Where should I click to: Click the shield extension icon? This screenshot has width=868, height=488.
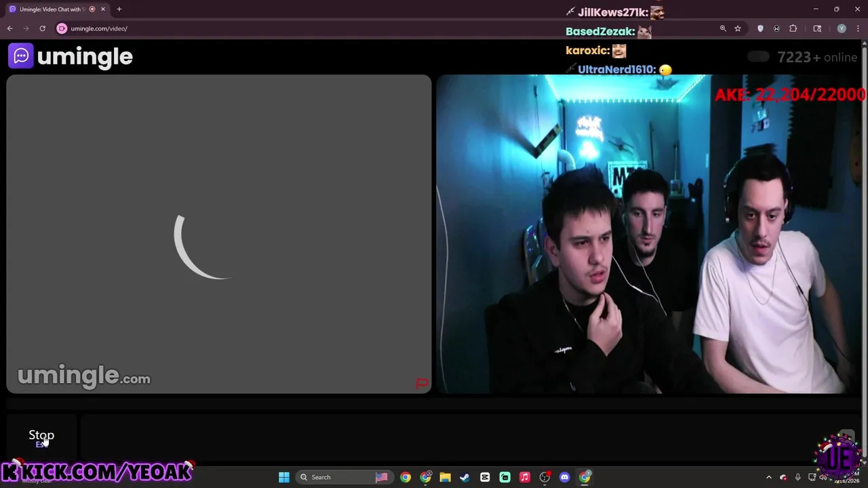pyautogui.click(x=760, y=28)
